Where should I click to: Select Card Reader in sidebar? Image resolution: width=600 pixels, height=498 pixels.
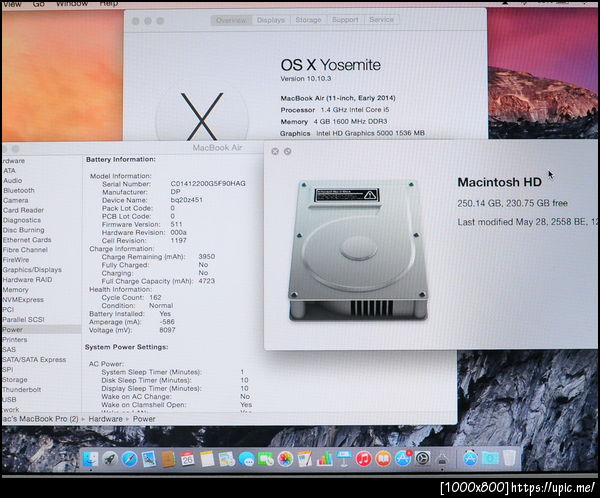coord(23,211)
